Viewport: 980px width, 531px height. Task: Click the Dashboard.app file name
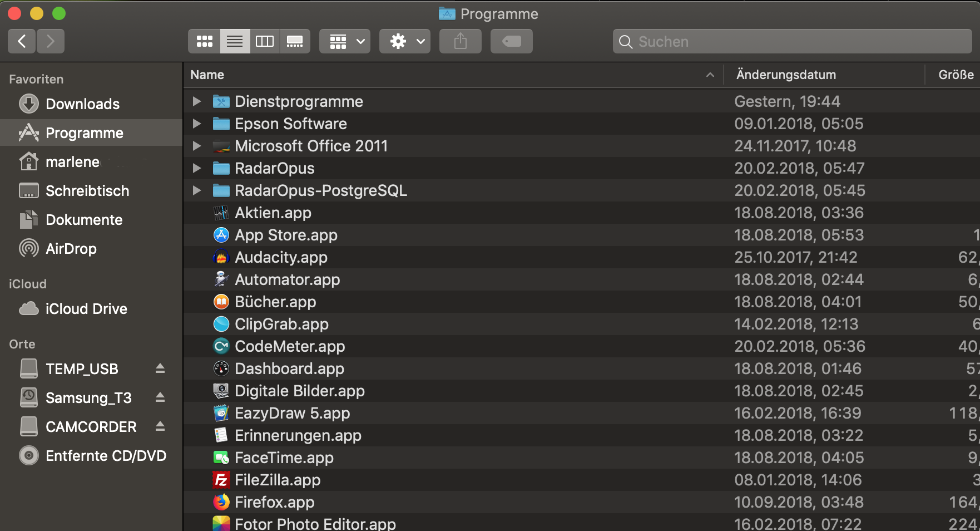click(x=289, y=368)
